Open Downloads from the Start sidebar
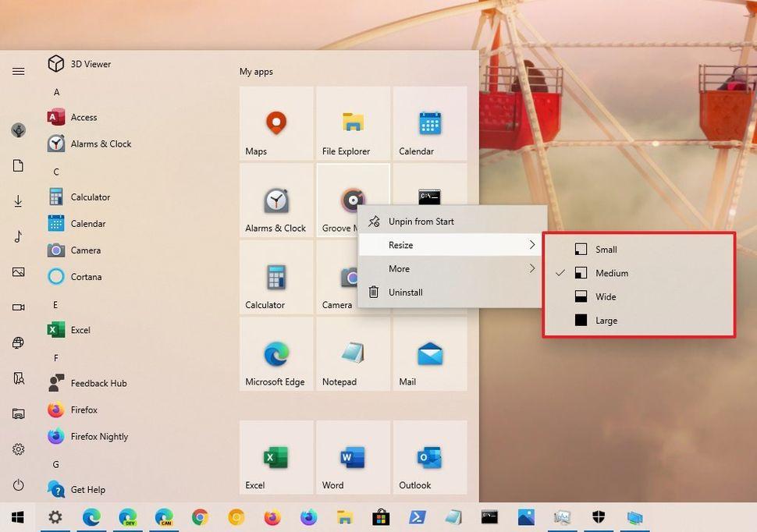The width and height of the screenshot is (757, 532). point(19,200)
